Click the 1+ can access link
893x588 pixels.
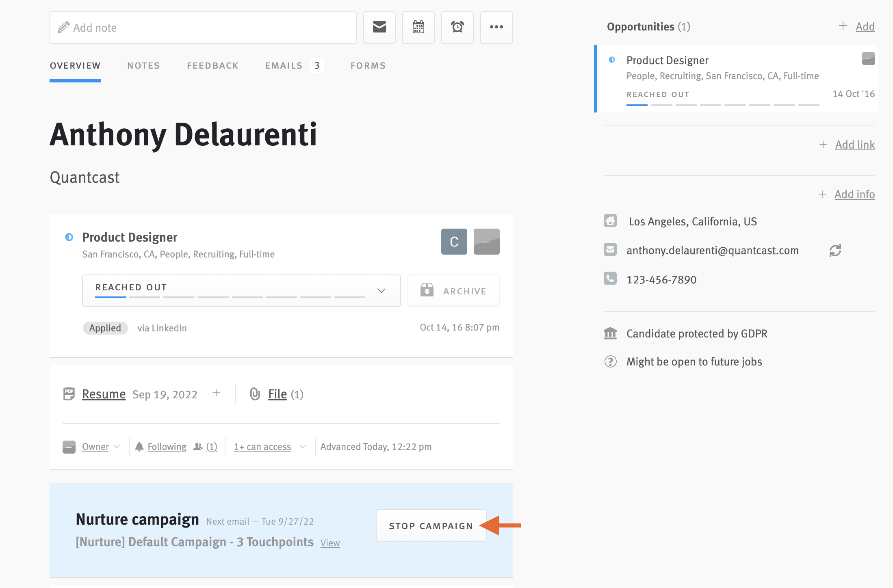coord(262,447)
